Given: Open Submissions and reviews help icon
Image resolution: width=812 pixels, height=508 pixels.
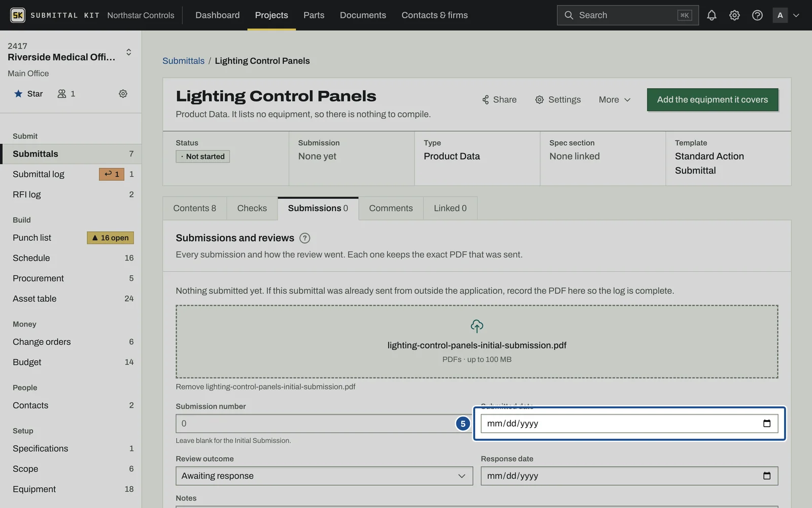Looking at the screenshot, I should pos(304,238).
